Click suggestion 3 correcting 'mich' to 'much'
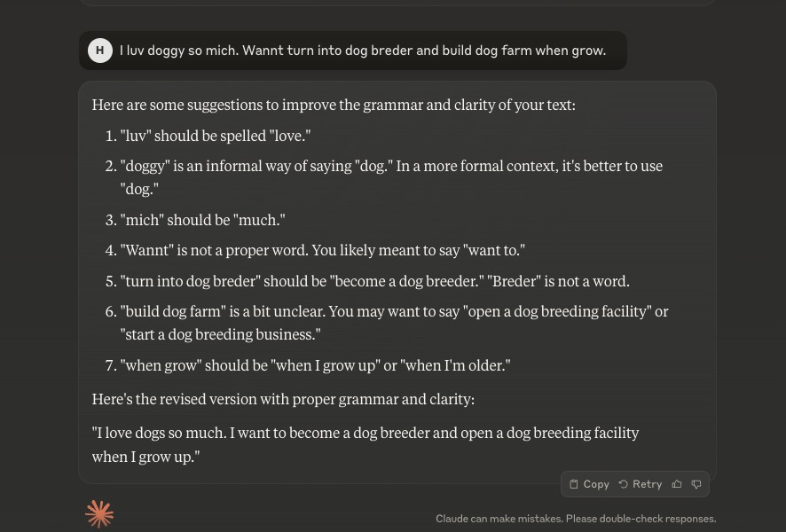Viewport: 786px width, 532px height. (202, 220)
